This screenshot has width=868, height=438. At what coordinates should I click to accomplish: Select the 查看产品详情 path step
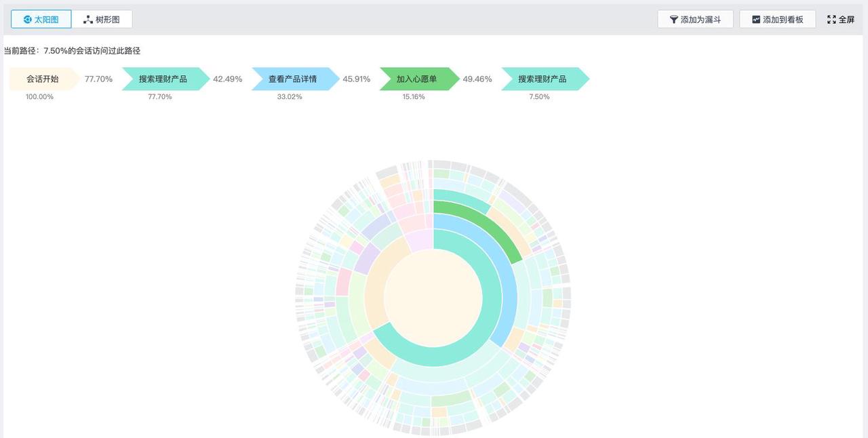(295, 79)
